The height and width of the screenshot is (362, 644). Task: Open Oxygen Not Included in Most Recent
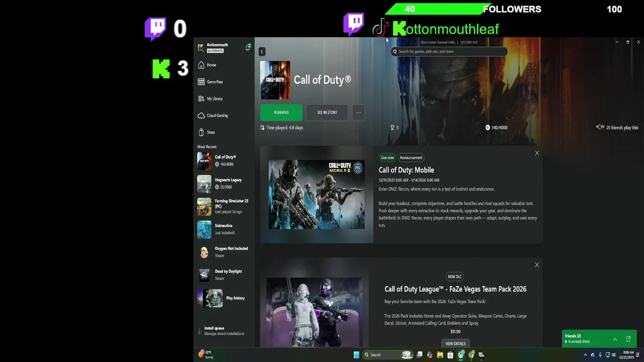click(x=224, y=252)
